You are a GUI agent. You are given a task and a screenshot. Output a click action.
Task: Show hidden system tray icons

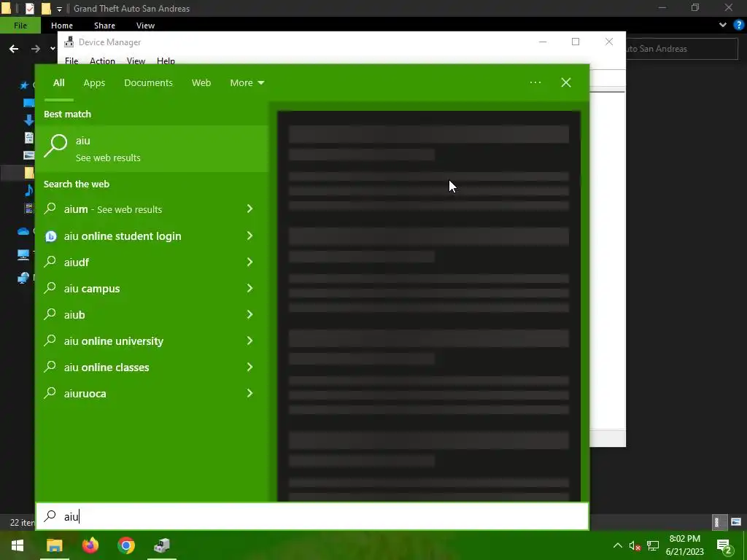tap(617, 545)
